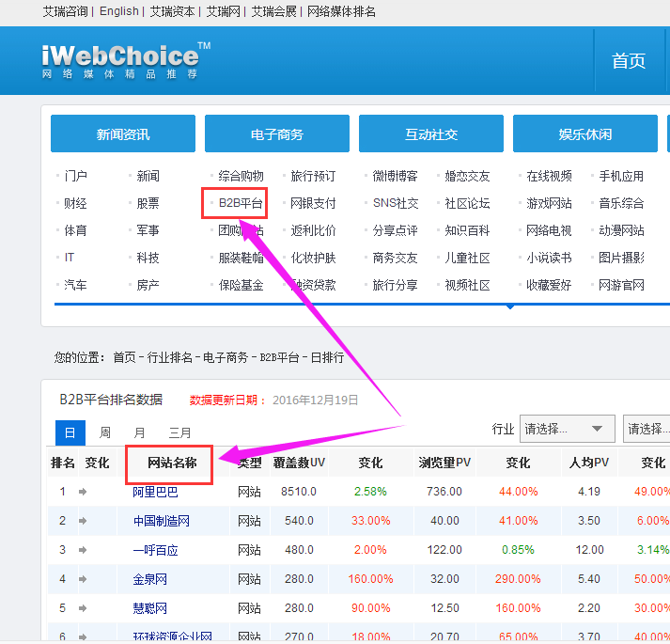Viewport: 670px width, 644px height.
Task: Open the SNS社交 subcategory
Action: [396, 203]
